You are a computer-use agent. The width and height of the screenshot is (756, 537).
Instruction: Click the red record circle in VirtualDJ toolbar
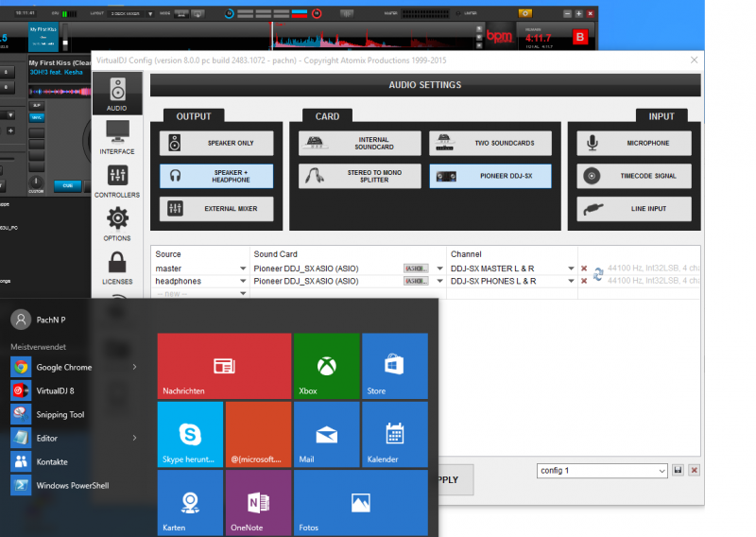(317, 13)
